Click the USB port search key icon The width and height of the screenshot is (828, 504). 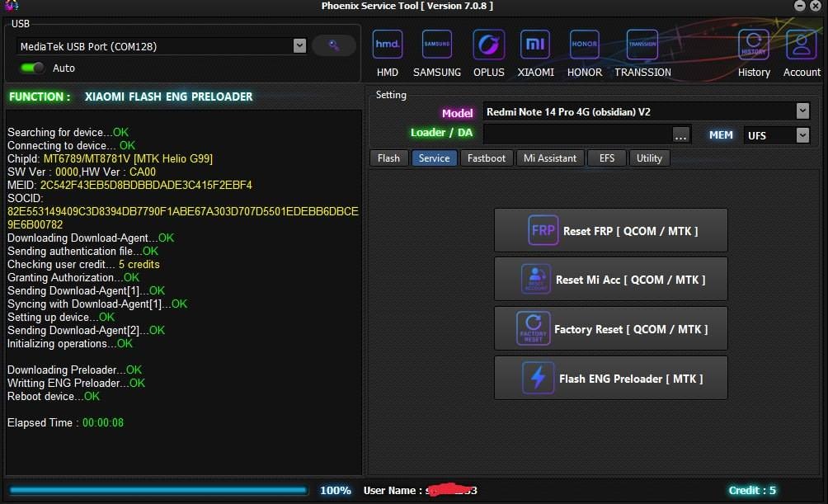[x=334, y=45]
